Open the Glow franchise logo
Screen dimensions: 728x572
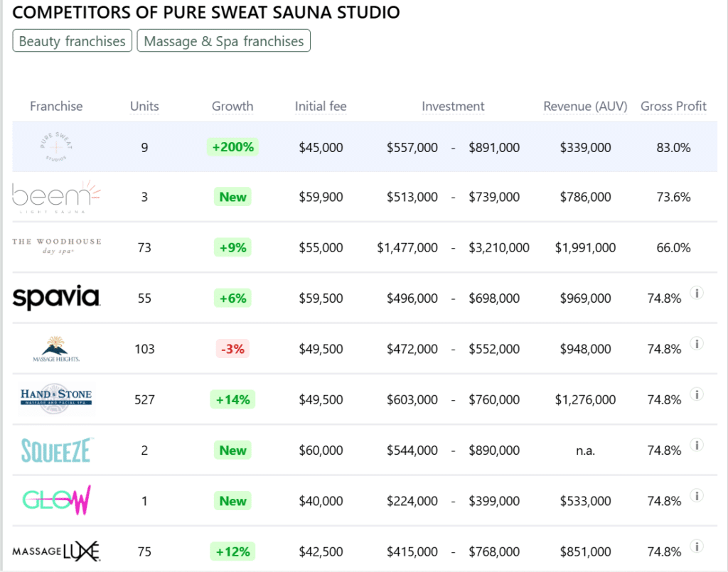pos(57,500)
